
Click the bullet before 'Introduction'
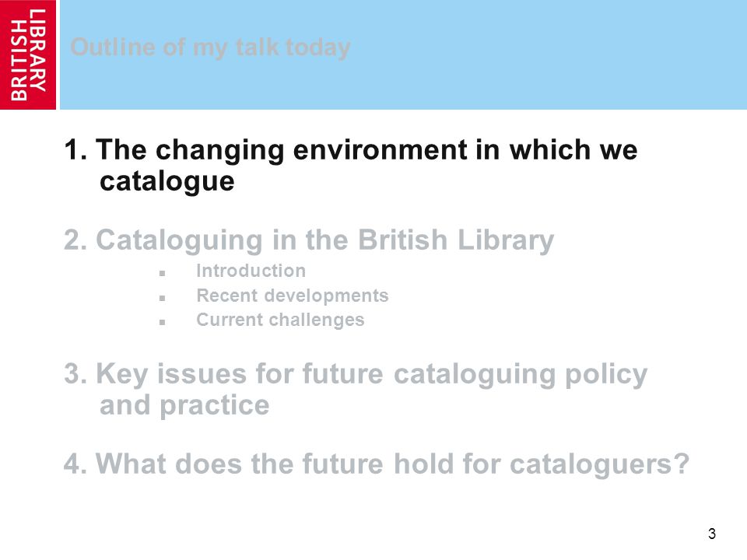pos(163,273)
